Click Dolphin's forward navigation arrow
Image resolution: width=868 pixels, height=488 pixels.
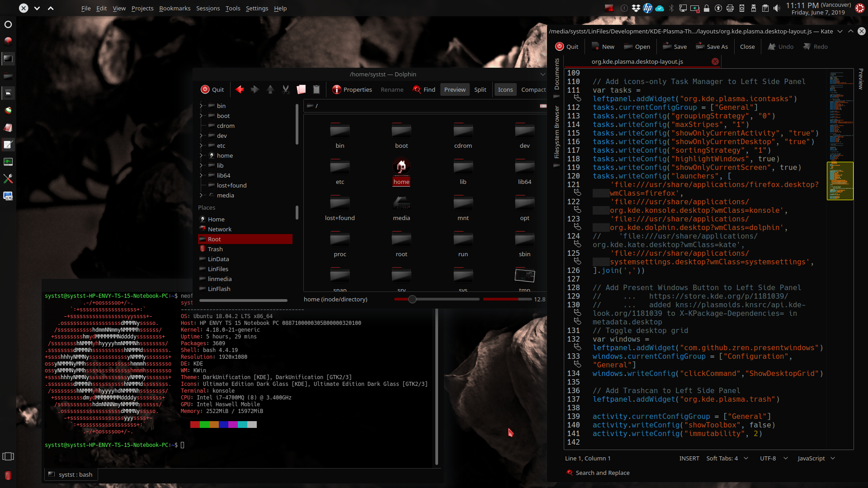click(255, 89)
